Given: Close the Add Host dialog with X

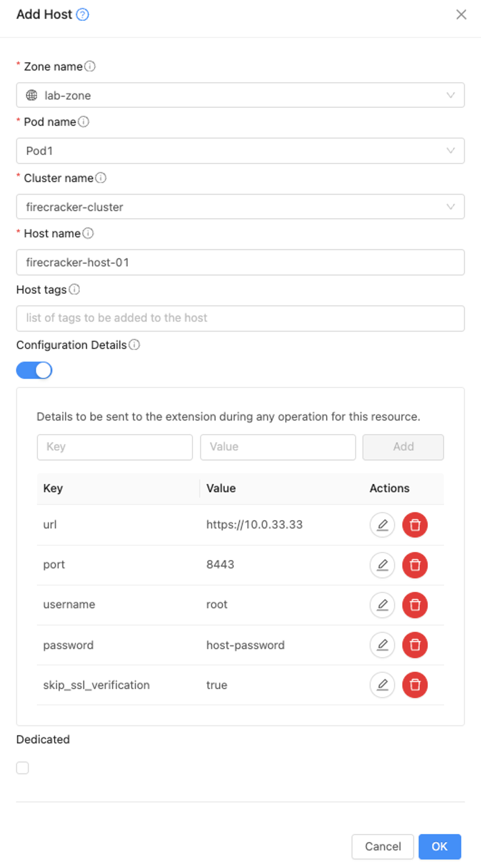Looking at the screenshot, I should (x=461, y=15).
